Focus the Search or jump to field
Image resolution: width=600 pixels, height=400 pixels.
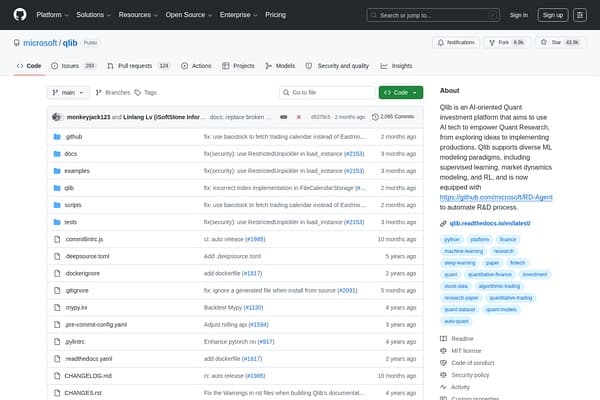[433, 15]
